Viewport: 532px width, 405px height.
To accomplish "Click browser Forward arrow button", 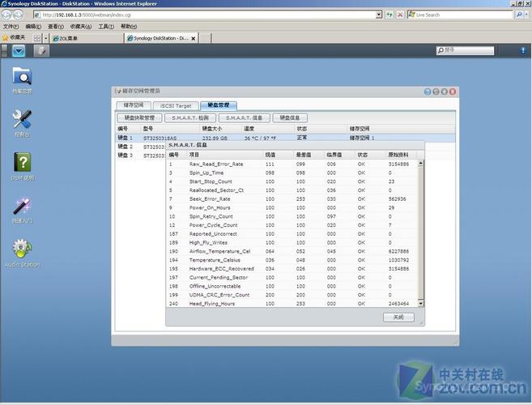I will (x=18, y=15).
